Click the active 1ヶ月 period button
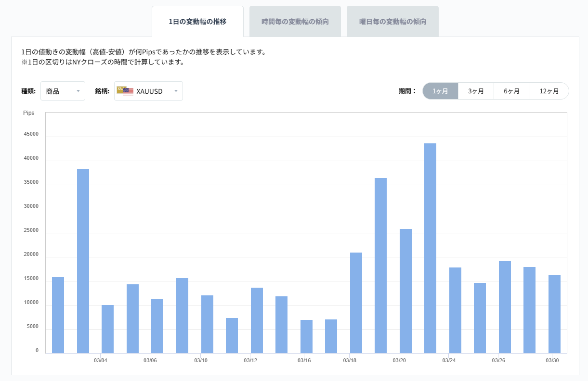Image resolution: width=588 pixels, height=381 pixels. coord(440,91)
